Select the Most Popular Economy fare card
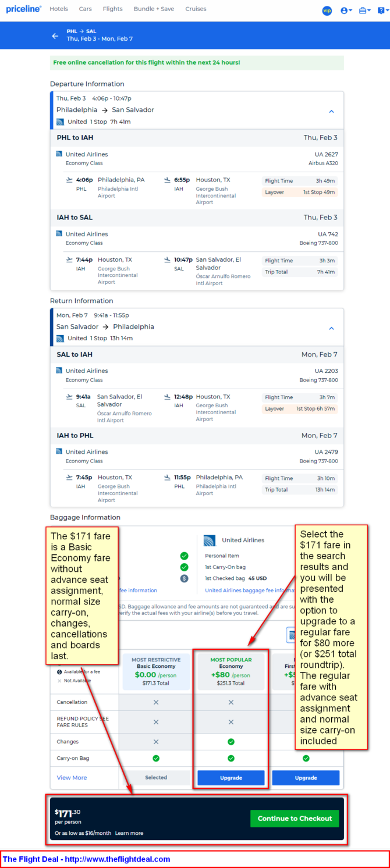Screen dimensions: 390x868 click(x=231, y=671)
